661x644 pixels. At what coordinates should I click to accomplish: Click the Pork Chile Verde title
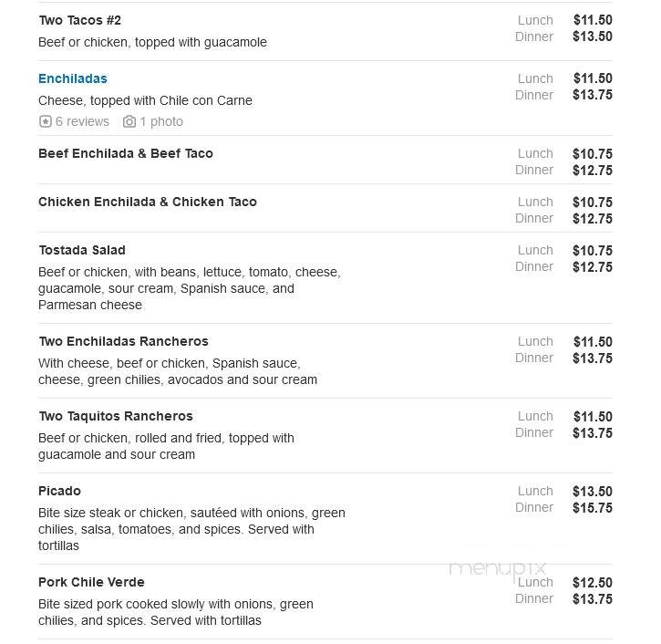(x=91, y=582)
